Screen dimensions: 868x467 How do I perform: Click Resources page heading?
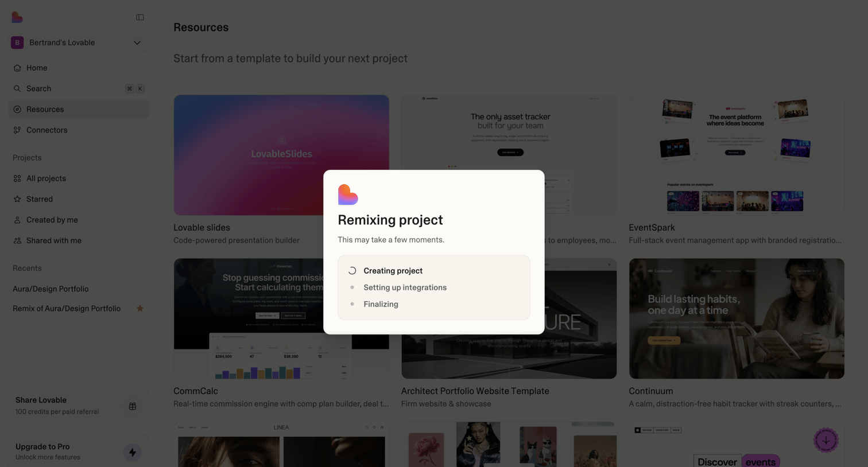[x=201, y=28]
